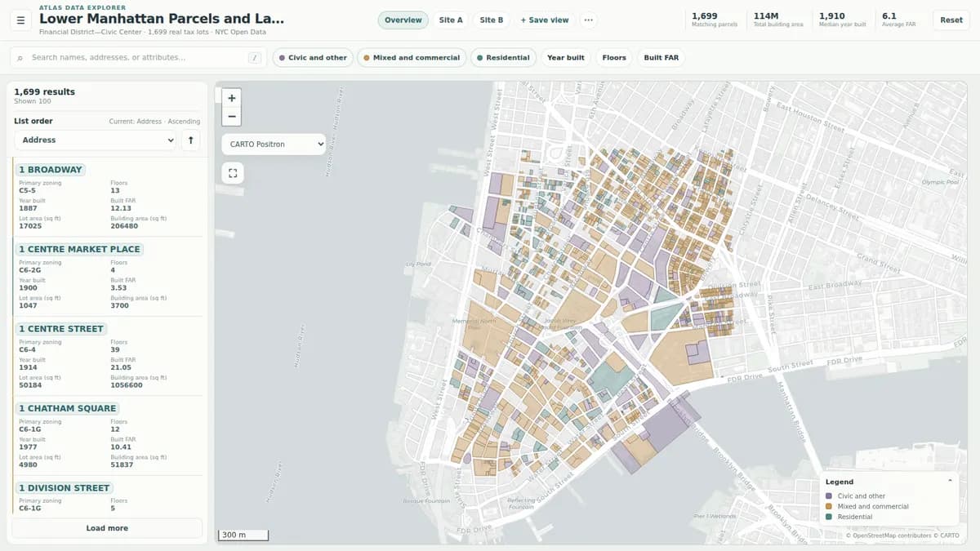Screen dimensions: 980x551
Task: Open the Address sort dropdown
Action: point(96,140)
